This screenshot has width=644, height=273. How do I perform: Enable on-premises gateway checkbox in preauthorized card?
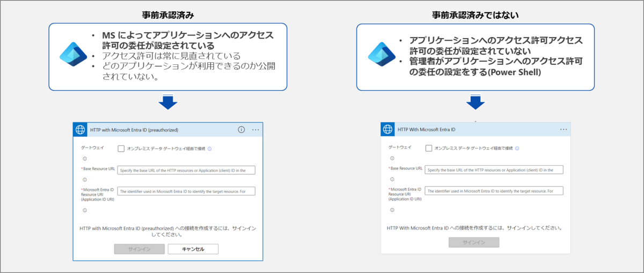tap(121, 149)
